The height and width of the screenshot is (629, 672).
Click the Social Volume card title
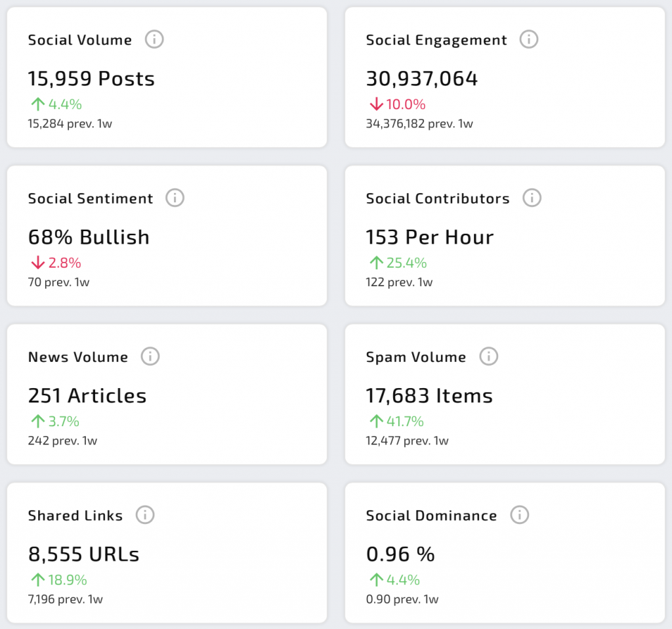pos(80,40)
